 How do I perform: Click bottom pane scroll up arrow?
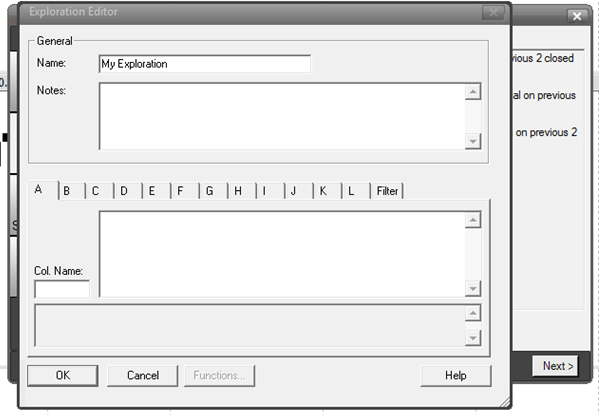[x=473, y=313]
